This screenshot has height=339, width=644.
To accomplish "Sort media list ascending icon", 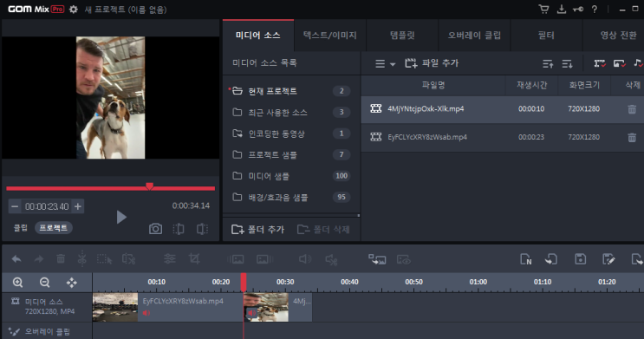I will coord(548,63).
